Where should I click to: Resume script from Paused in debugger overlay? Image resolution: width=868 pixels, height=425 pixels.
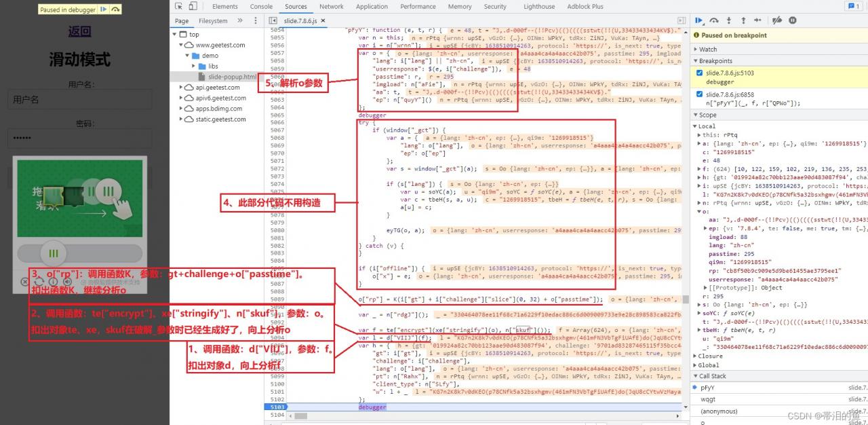[103, 10]
